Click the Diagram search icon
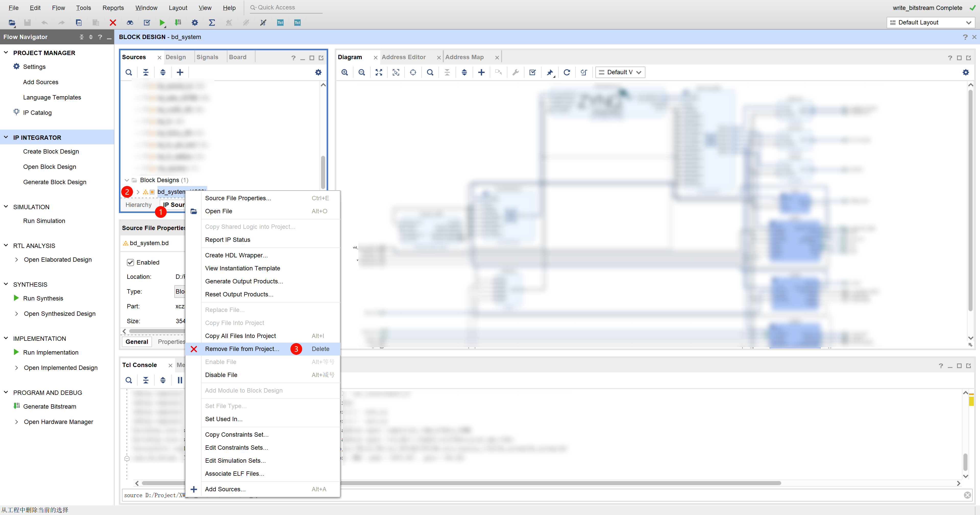Image resolution: width=980 pixels, height=515 pixels. click(430, 72)
